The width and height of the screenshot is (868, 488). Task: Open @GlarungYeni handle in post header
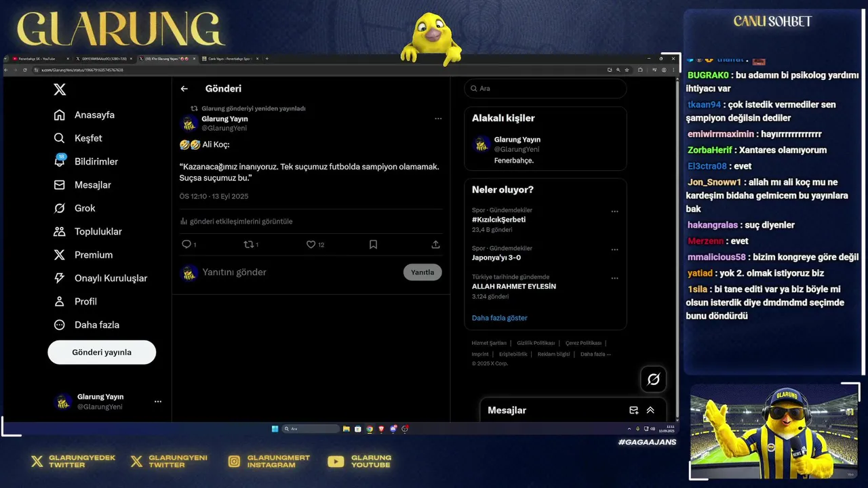tap(224, 128)
